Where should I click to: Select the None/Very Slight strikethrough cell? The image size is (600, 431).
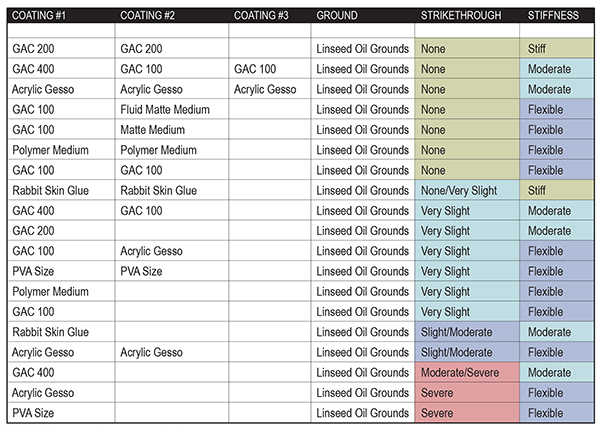click(467, 190)
